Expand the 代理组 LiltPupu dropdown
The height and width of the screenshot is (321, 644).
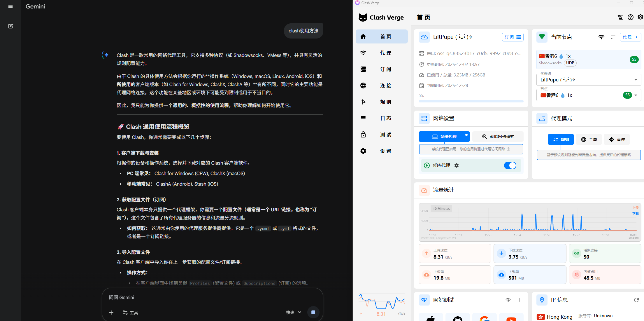[x=636, y=80]
